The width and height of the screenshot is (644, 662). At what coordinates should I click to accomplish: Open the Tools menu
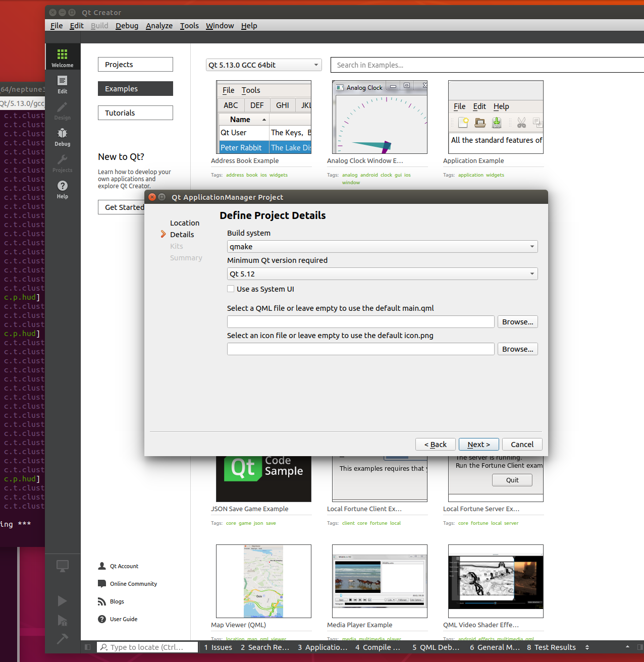click(189, 26)
